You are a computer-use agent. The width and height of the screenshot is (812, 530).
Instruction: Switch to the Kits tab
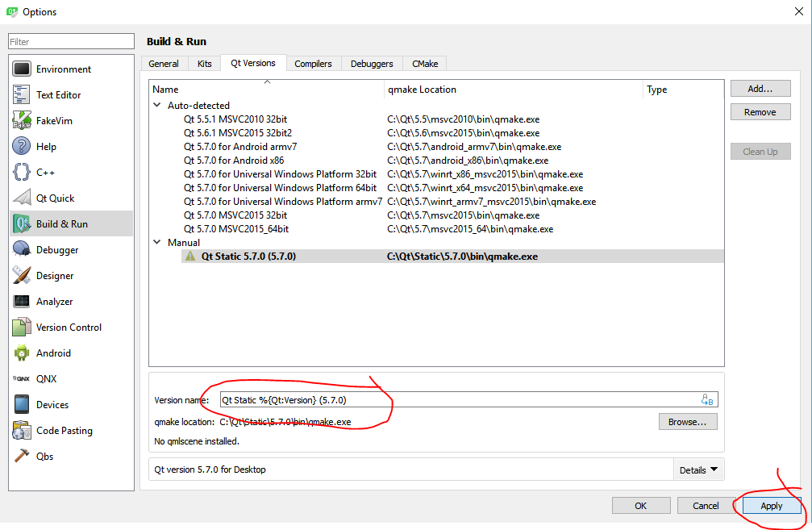pos(205,63)
